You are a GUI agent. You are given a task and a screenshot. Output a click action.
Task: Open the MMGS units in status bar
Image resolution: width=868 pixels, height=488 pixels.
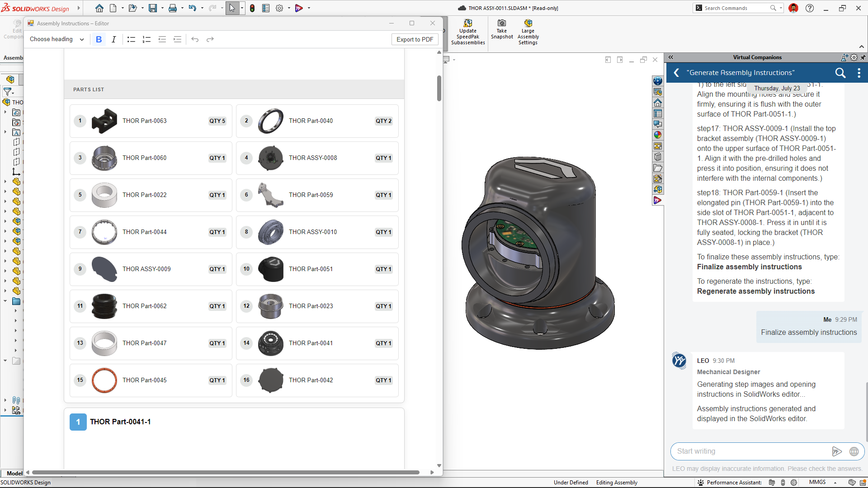[x=817, y=482]
